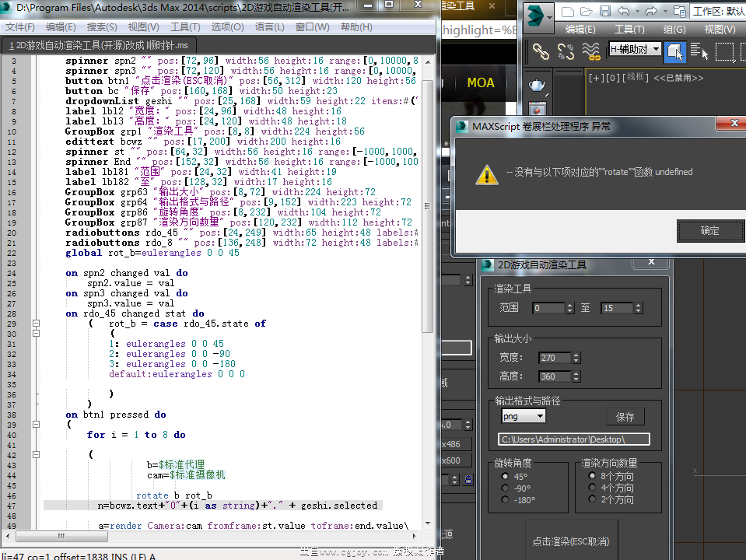Select the Unlink Selection tool
The image size is (746, 560).
(566, 51)
